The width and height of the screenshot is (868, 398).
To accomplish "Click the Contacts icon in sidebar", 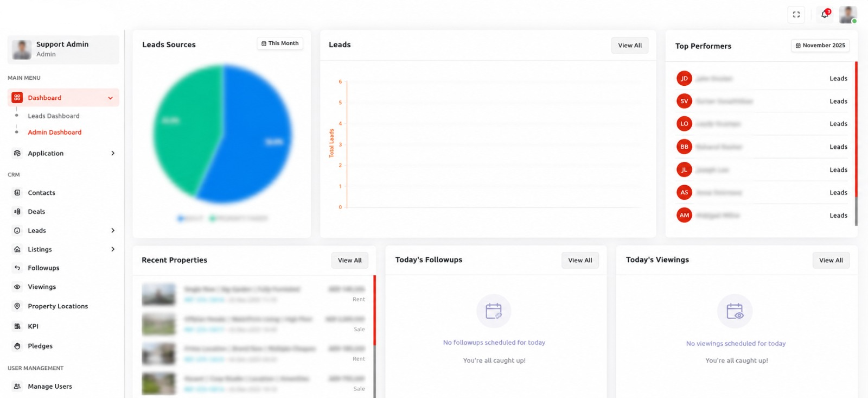I will pos(17,193).
